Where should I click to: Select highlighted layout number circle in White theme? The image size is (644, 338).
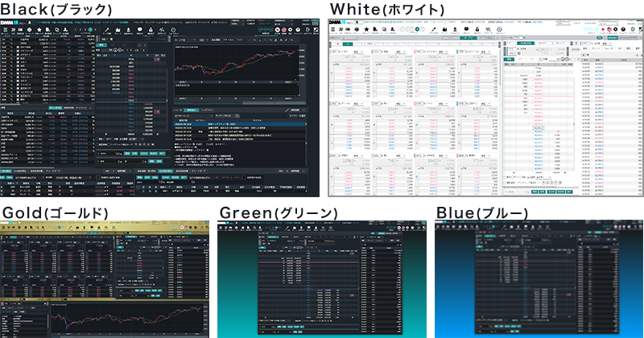417,30
